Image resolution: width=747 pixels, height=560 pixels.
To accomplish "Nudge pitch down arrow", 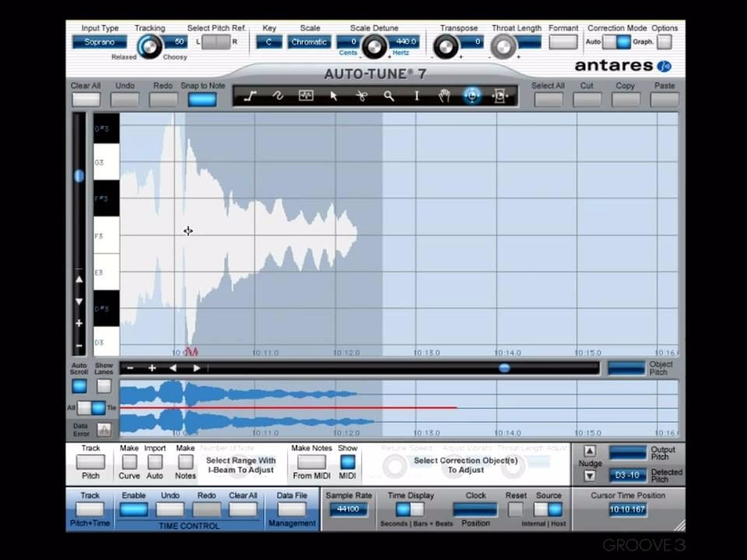I will pyautogui.click(x=590, y=476).
